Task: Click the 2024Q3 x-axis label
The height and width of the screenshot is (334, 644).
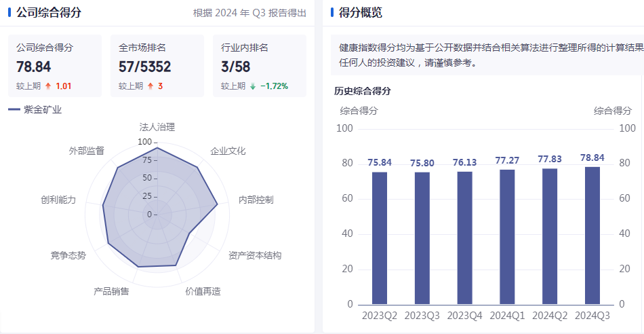Action: tap(592, 316)
